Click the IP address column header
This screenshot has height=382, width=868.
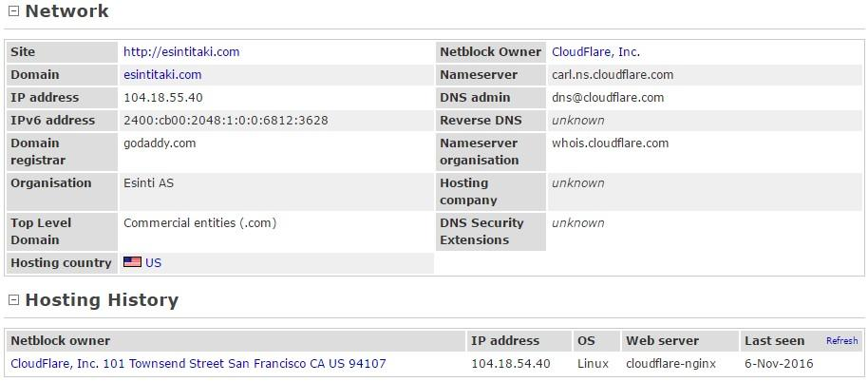[504, 341]
